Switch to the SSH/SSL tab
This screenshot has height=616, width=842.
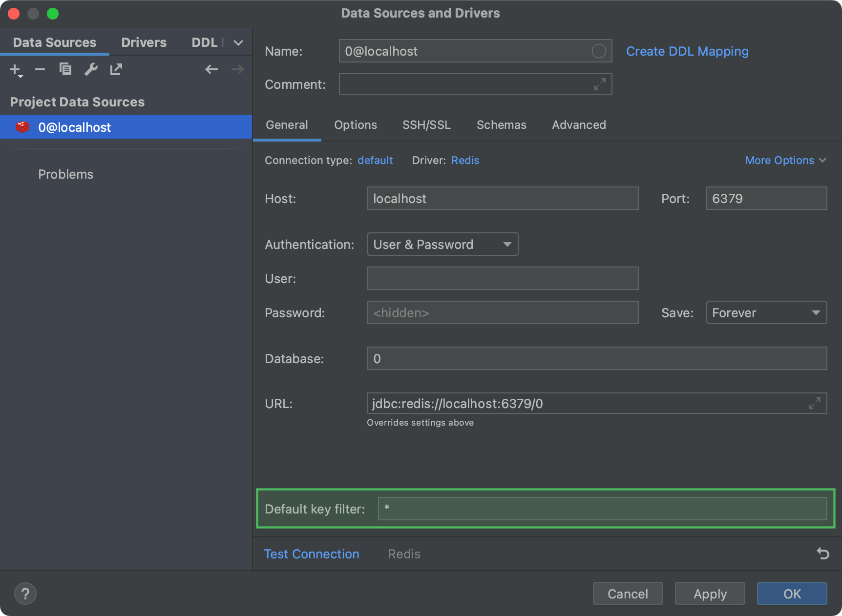click(426, 125)
